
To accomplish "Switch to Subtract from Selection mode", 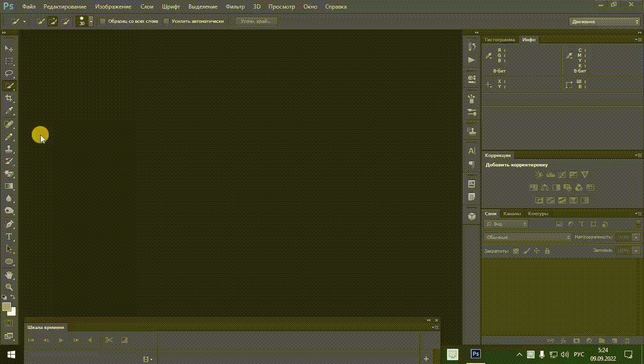I will coord(65,21).
